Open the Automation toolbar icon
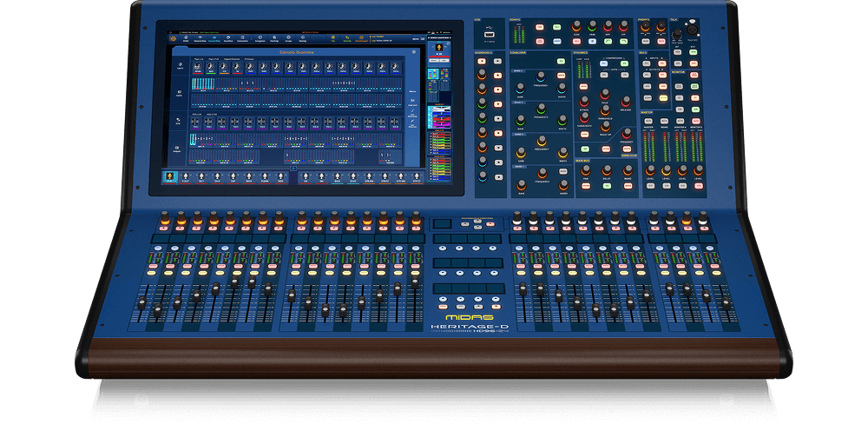Screen dimensions: 868x424 (242, 37)
